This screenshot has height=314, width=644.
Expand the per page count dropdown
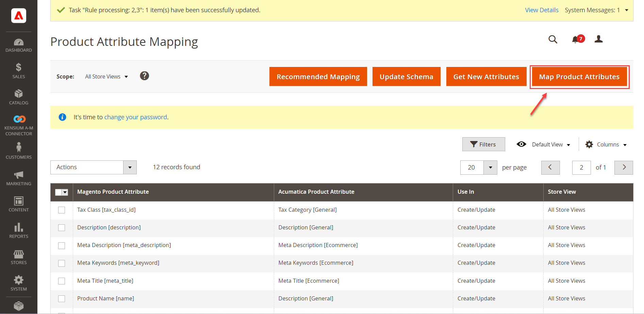pos(490,167)
